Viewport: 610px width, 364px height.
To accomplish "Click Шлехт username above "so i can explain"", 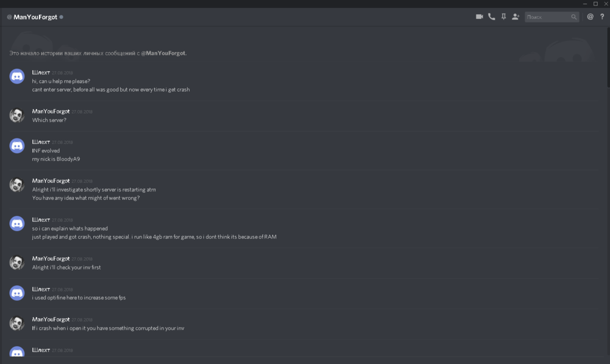I will (x=41, y=219).
